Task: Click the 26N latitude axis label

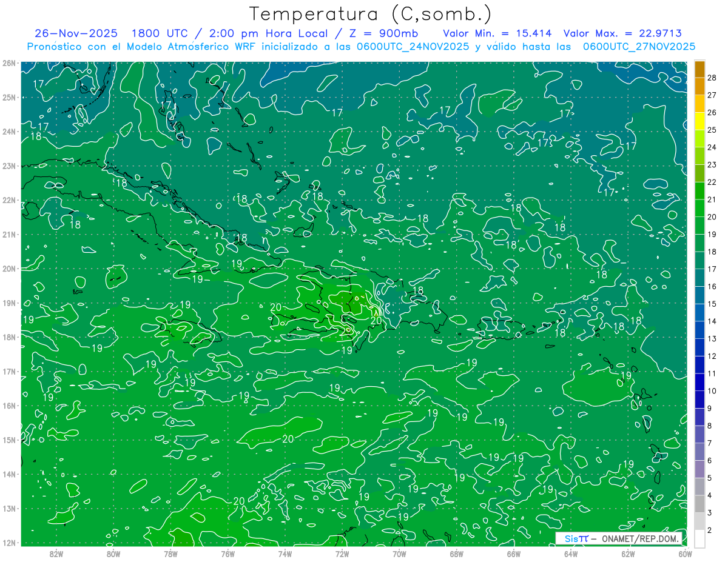Action: pyautogui.click(x=8, y=63)
